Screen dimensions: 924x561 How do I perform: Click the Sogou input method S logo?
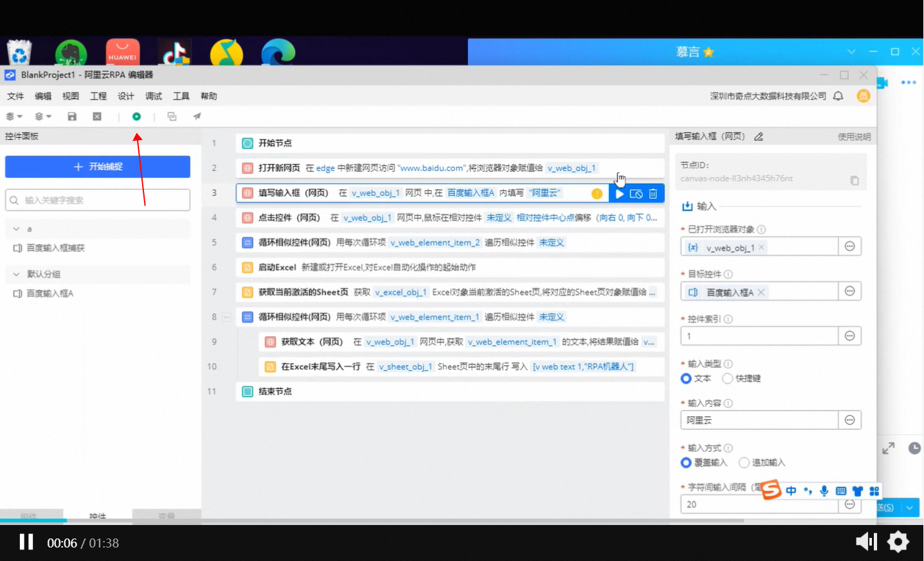point(771,490)
